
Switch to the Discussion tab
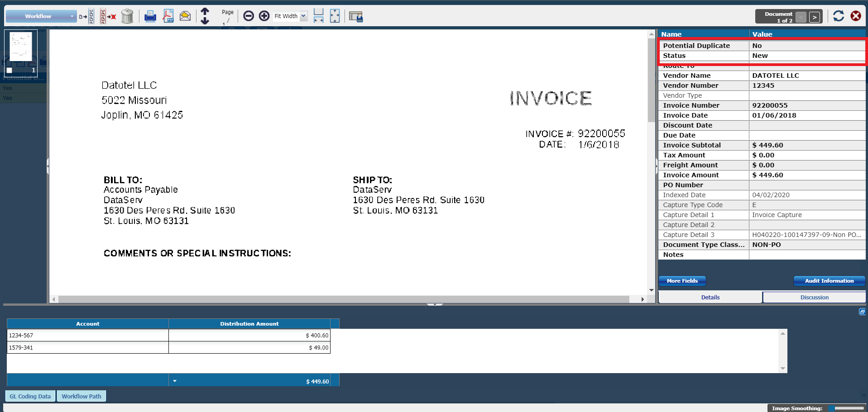click(814, 297)
